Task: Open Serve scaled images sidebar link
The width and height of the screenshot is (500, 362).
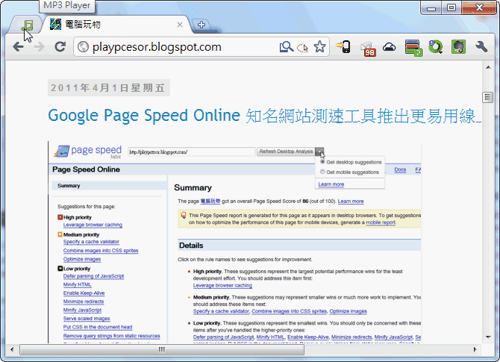Action: [x=86, y=319]
